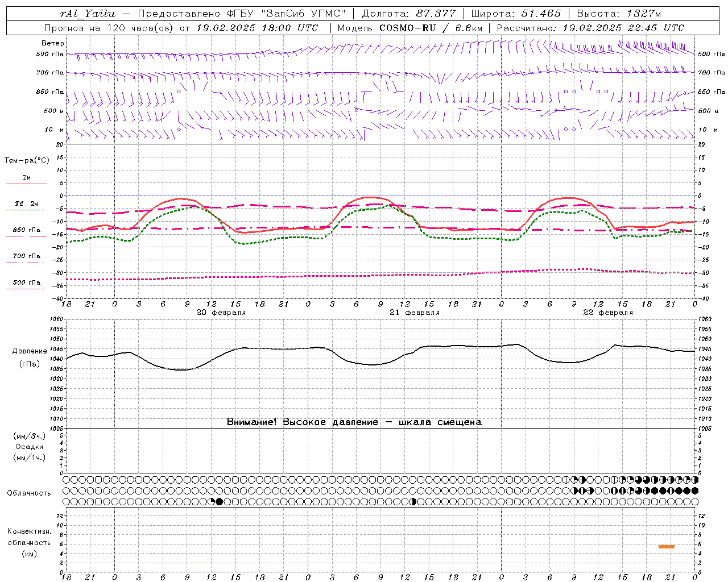Select the Конвективн. label
728x582 pixels.
click(29, 531)
